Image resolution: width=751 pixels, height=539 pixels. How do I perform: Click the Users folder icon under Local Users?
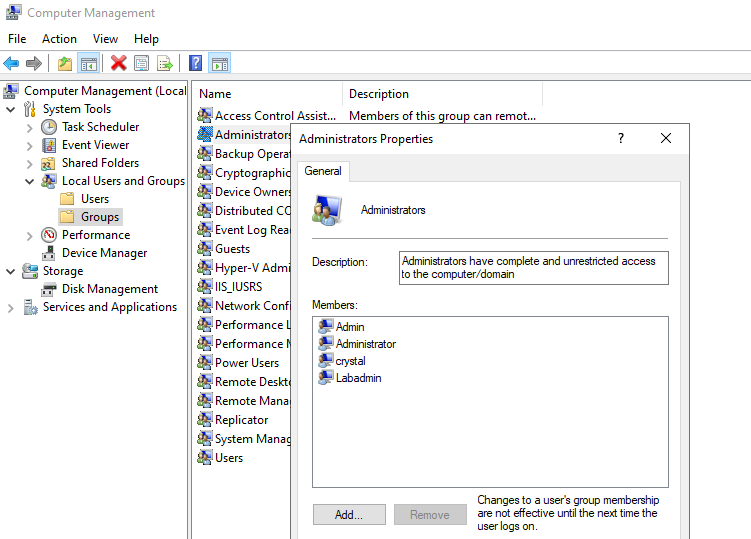point(67,199)
